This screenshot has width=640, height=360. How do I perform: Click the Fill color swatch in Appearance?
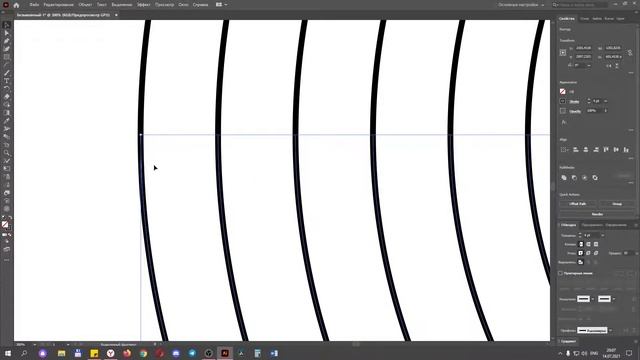pyautogui.click(x=563, y=91)
